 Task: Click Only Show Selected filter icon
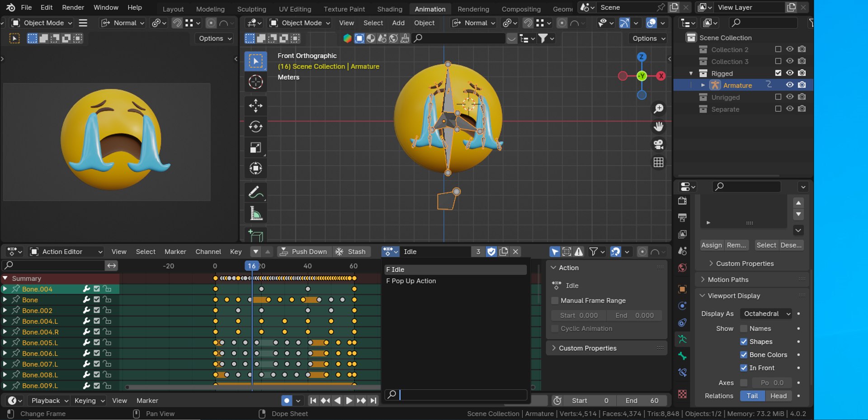(555, 252)
